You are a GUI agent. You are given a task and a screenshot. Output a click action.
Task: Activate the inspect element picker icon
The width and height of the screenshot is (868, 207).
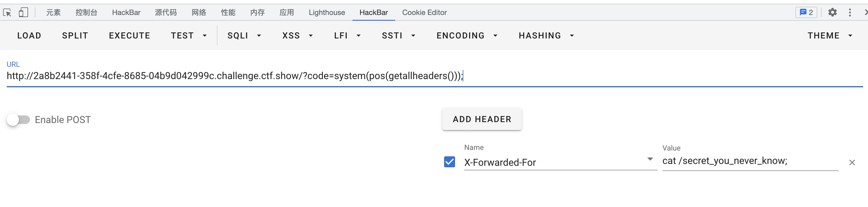(7, 13)
